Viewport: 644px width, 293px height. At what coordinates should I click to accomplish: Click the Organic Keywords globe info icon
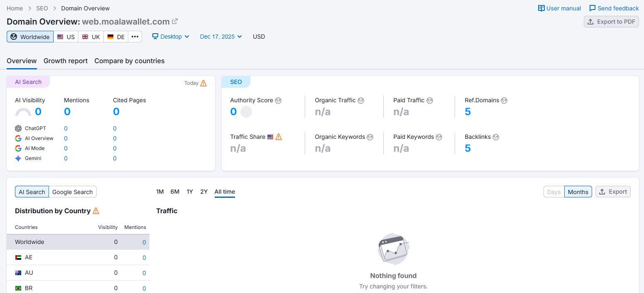[370, 137]
